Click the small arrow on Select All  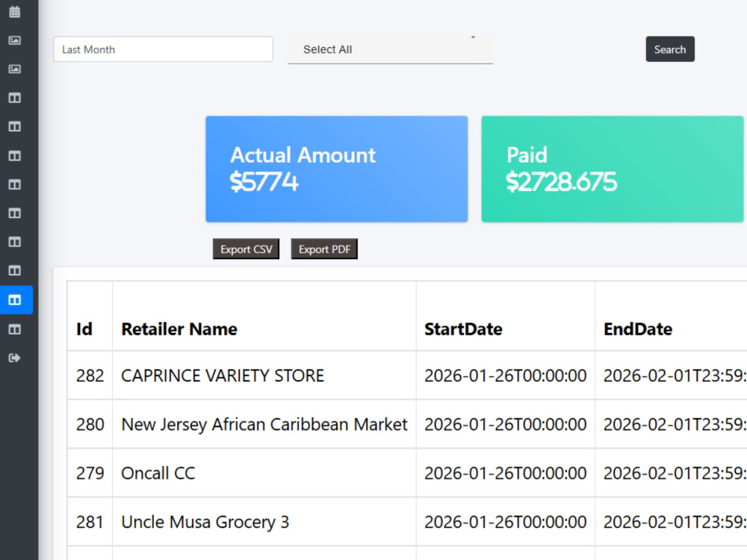[x=473, y=37]
